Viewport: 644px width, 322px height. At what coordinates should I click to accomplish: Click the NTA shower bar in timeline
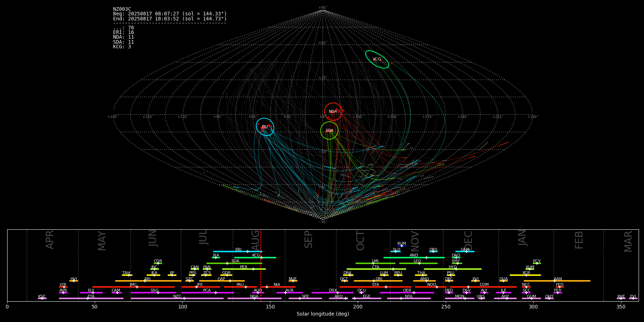point(409,298)
